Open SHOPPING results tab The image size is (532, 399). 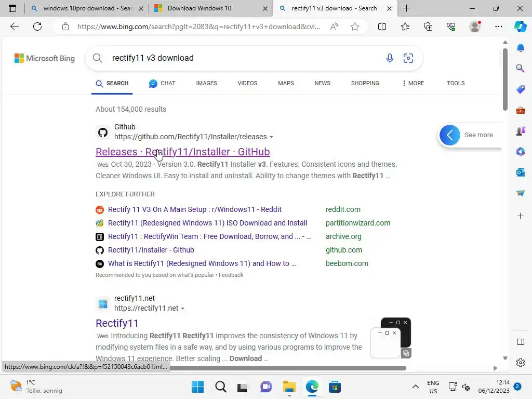click(x=365, y=83)
